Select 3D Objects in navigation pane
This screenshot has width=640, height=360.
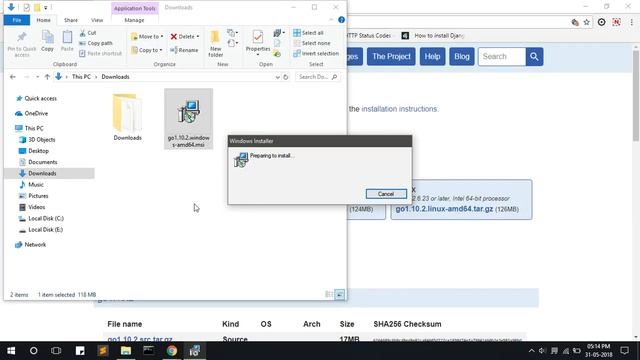[x=42, y=140]
